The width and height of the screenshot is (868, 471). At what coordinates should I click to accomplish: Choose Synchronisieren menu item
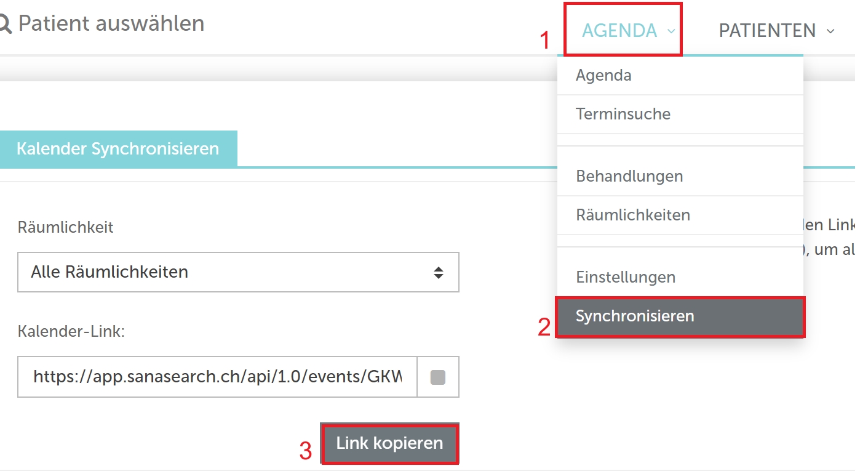pyautogui.click(x=680, y=316)
